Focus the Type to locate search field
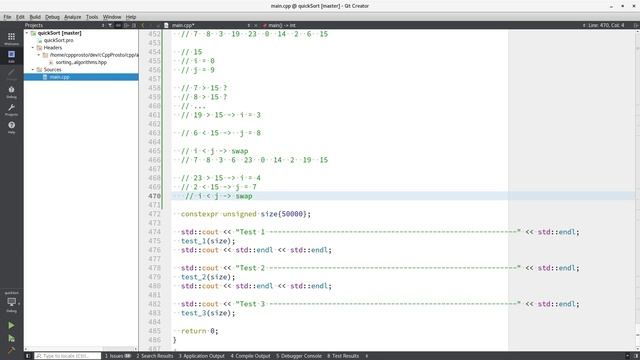640x360 pixels. click(x=67, y=356)
